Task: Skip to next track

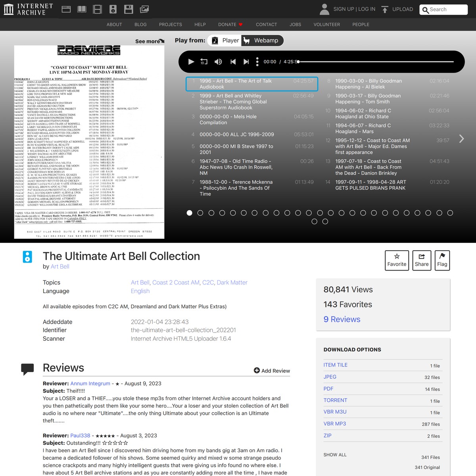Action: point(246,61)
